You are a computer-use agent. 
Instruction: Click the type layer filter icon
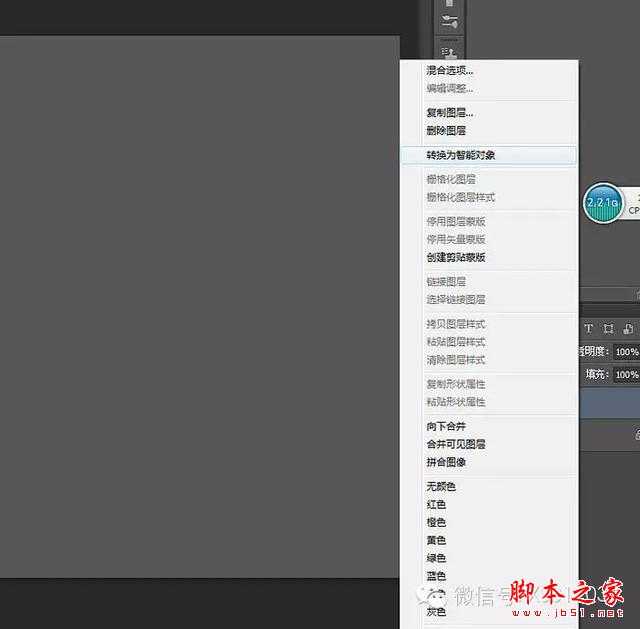[589, 329]
